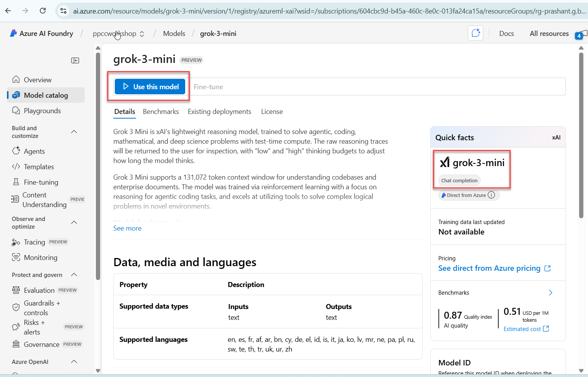
Task: Expand Benchmarks chevron in Quick facts
Action: (551, 293)
